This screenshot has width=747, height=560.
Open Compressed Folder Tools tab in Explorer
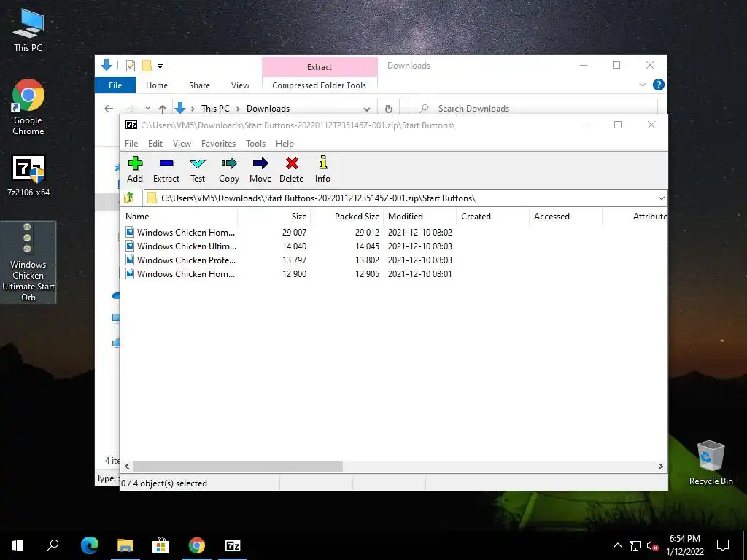320,85
